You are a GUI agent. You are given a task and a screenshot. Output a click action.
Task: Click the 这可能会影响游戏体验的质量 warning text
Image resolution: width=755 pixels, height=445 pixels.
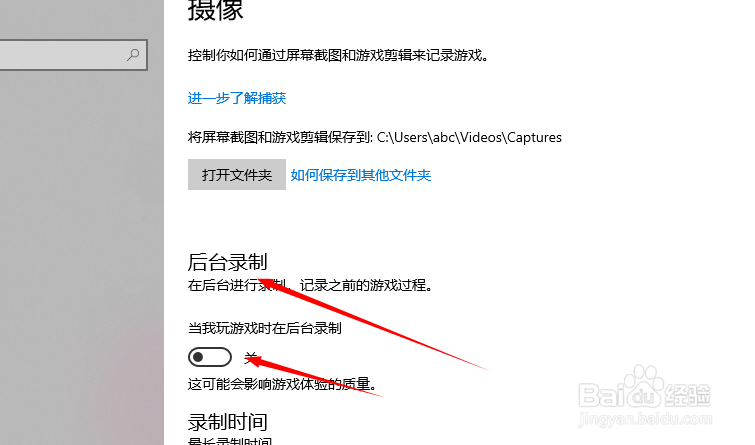coord(282,384)
